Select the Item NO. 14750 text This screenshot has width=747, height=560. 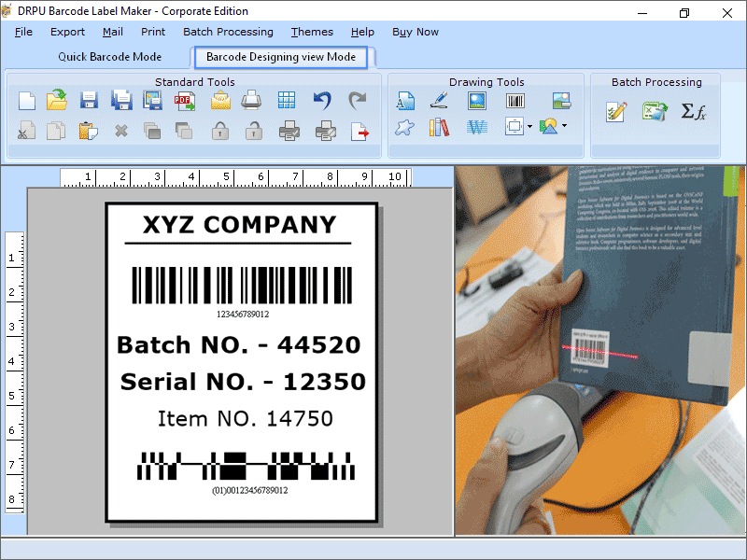pyautogui.click(x=246, y=418)
